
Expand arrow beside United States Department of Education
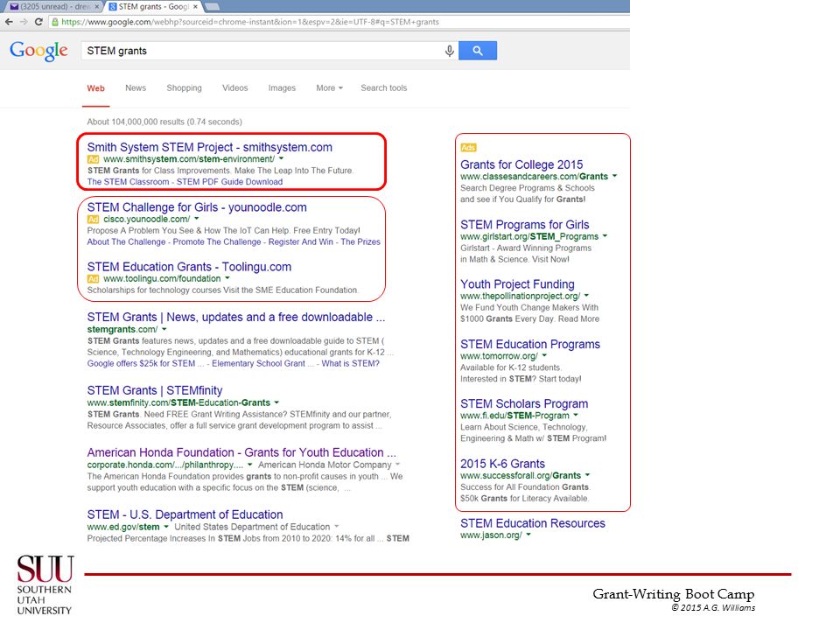click(336, 527)
